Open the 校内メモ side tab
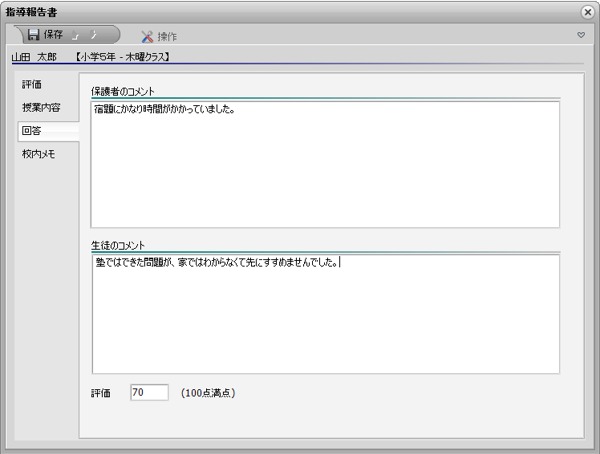The width and height of the screenshot is (600, 454). click(x=38, y=154)
